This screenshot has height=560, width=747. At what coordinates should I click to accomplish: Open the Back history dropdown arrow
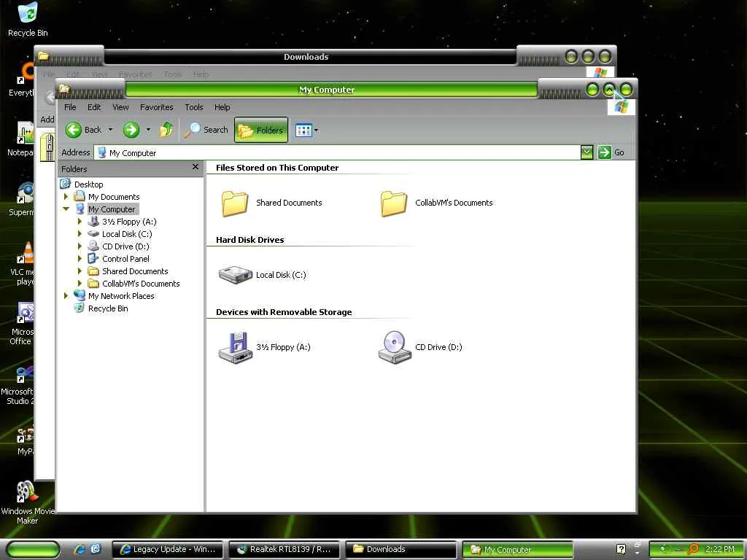[x=111, y=130]
